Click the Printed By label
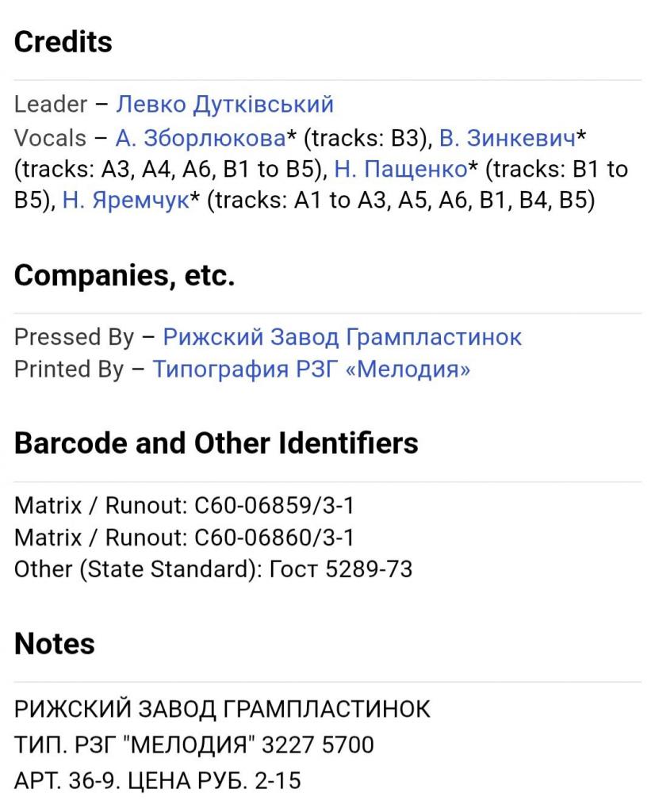The image size is (655, 812). 69,370
